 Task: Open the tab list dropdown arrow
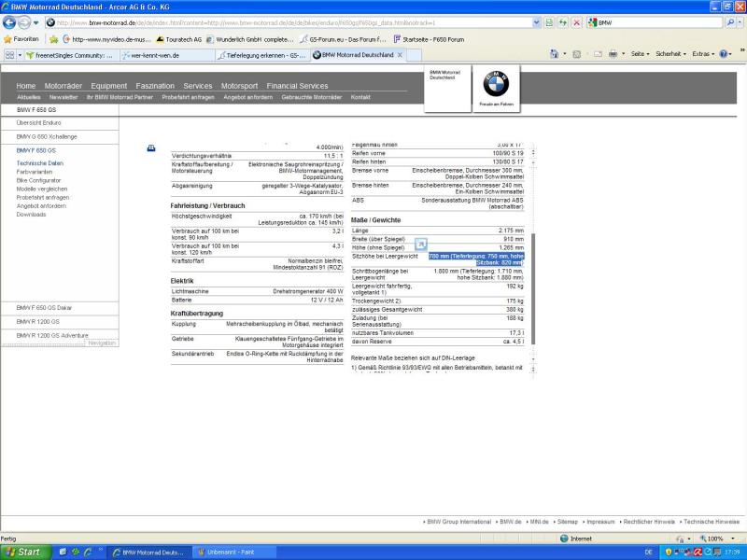pyautogui.click(x=20, y=55)
